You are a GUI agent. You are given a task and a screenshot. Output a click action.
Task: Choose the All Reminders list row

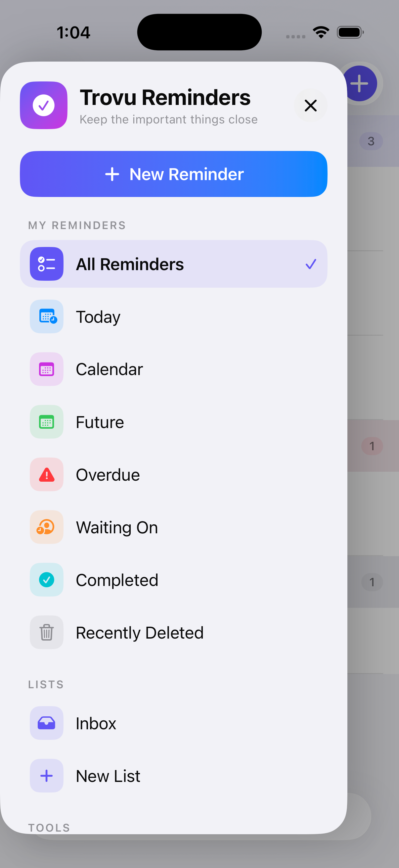(x=174, y=264)
